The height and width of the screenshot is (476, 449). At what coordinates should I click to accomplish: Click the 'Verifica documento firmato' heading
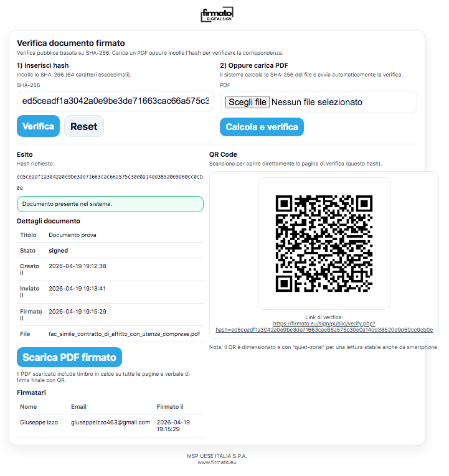71,43
